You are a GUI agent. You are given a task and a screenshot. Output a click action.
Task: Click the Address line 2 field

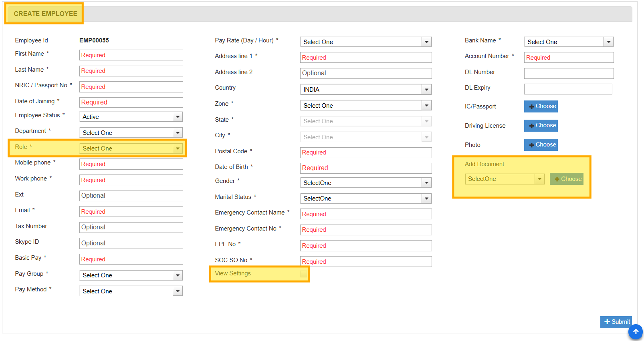pos(366,73)
